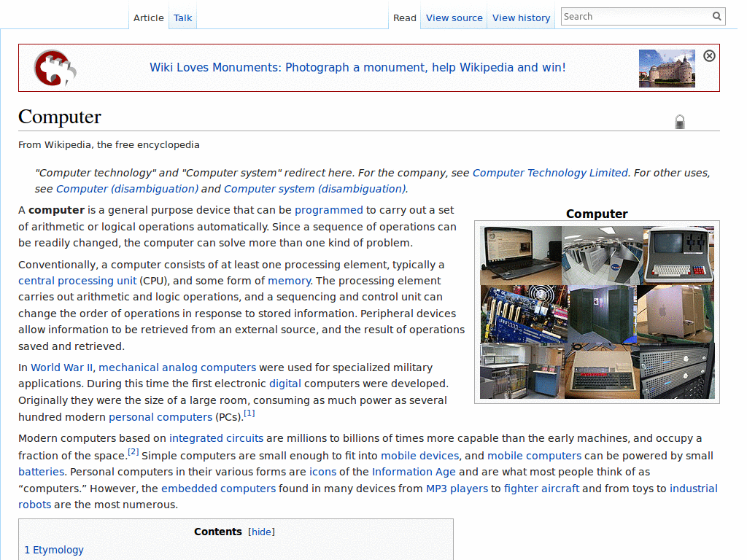This screenshot has width=747, height=560.
Task: Switch to the Article tab
Action: coord(148,18)
